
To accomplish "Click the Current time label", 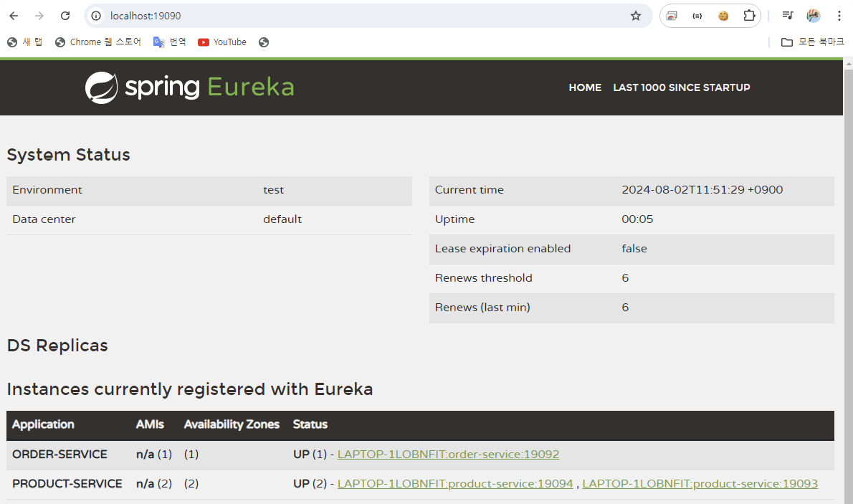I will click(x=470, y=190).
